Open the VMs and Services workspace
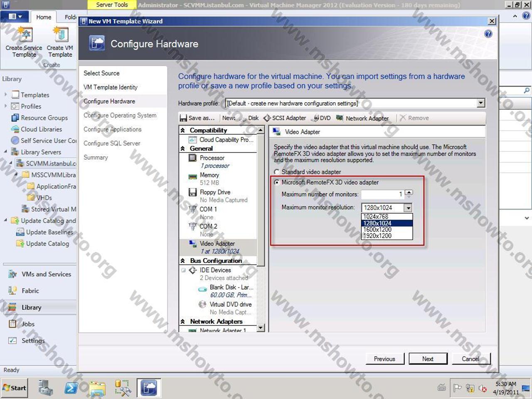The width and height of the screenshot is (532, 399). click(x=46, y=274)
